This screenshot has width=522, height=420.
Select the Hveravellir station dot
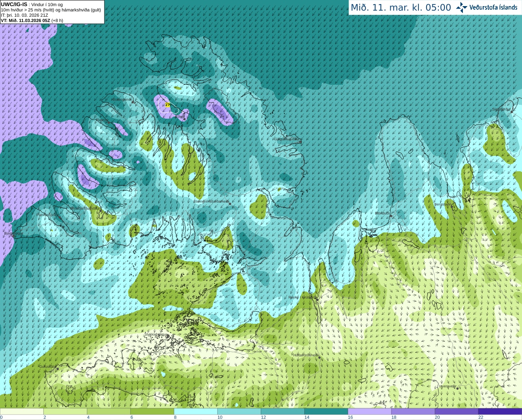[x=457, y=388]
